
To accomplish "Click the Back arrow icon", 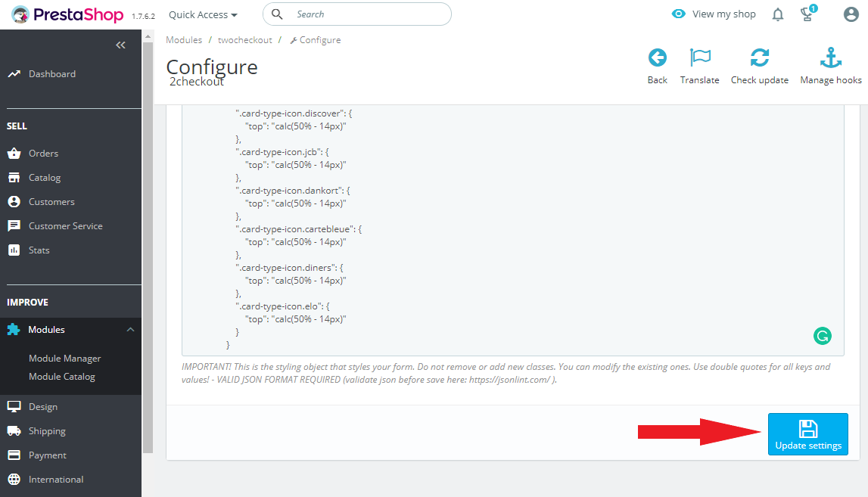I will tap(658, 57).
